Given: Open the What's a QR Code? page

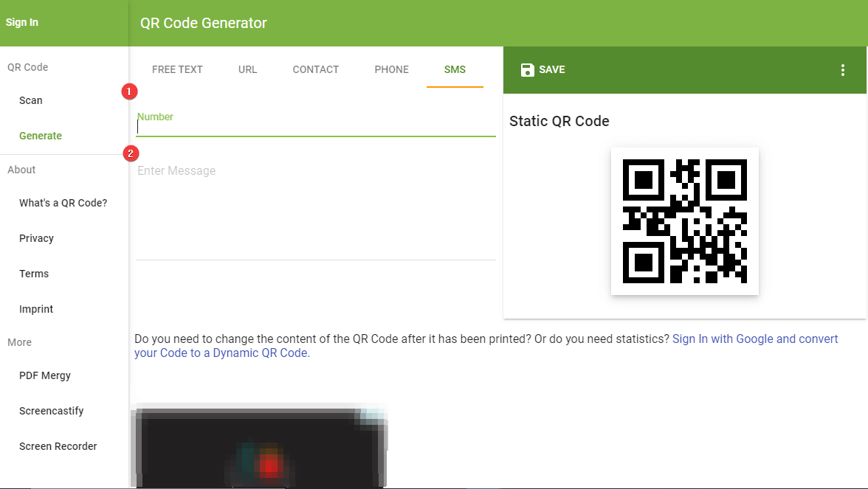Looking at the screenshot, I should pyautogui.click(x=62, y=203).
